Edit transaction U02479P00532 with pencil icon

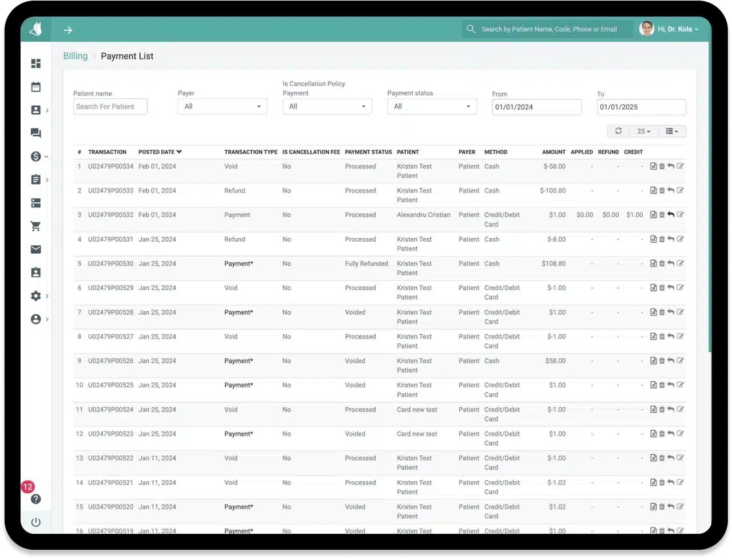pos(681,215)
